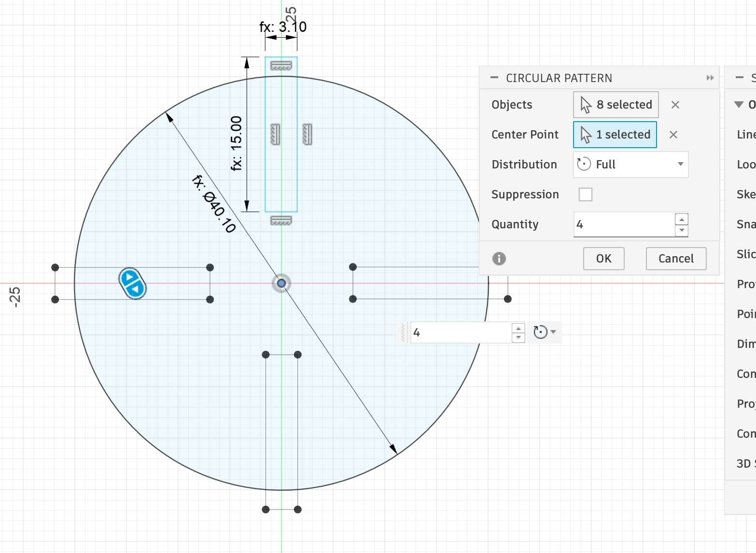Select the sketch center point

coord(281,283)
